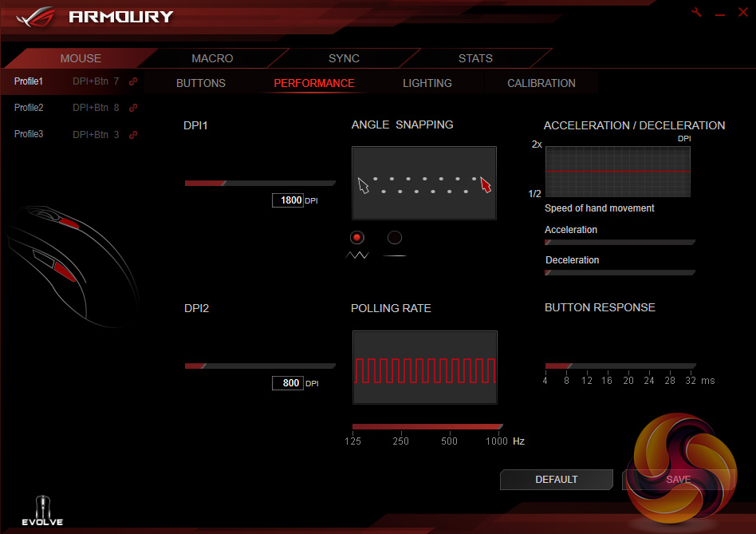Screen dimensions: 756x534
Task: Click the angle snapping preview panel
Action: 423,183
